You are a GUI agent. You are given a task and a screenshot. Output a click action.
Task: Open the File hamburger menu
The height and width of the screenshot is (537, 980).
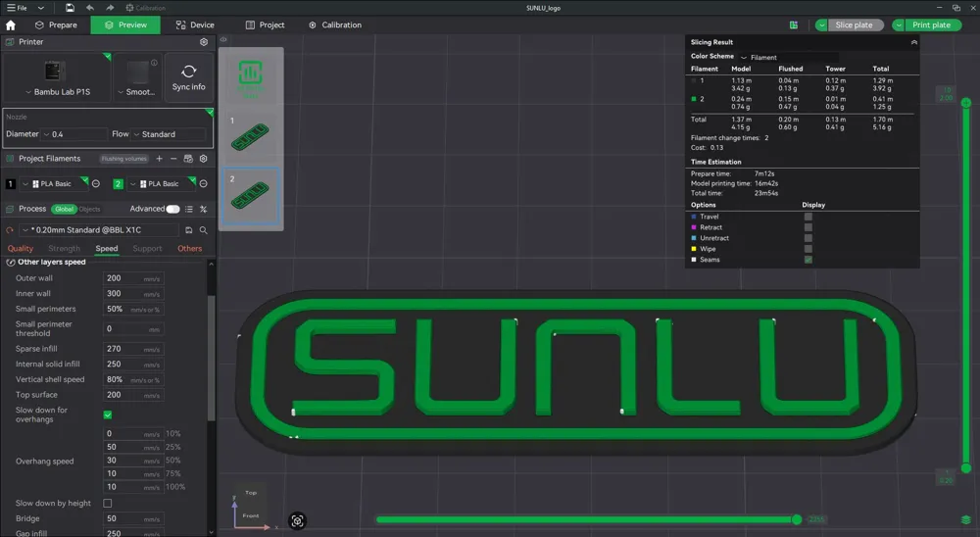(x=17, y=8)
